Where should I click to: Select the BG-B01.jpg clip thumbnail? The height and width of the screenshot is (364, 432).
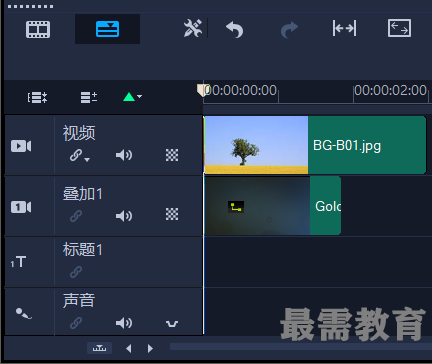coord(256,145)
